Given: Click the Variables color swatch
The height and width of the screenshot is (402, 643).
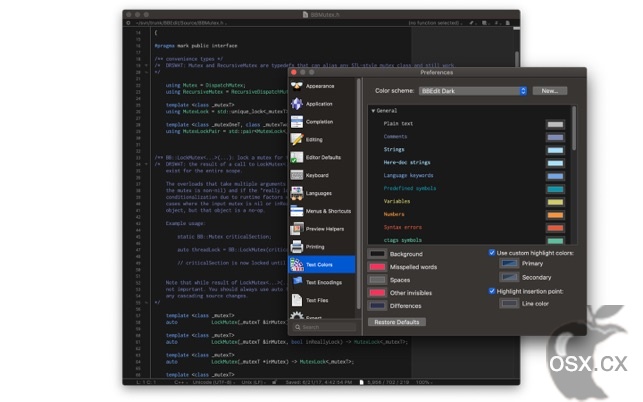Looking at the screenshot, I should coord(555,202).
